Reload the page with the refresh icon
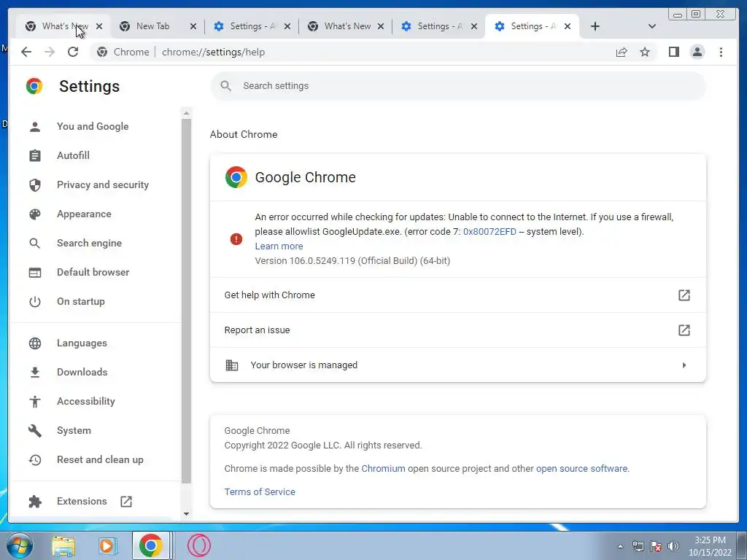This screenshot has width=747, height=560. [x=73, y=52]
